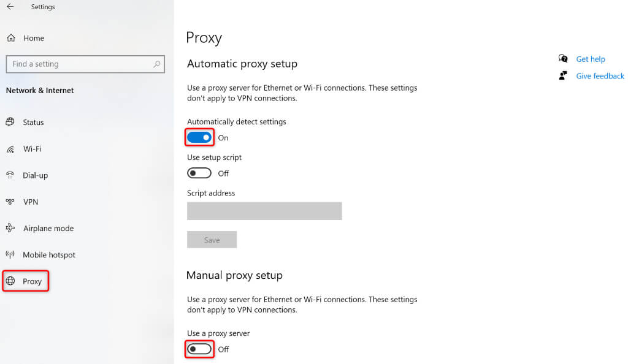Open the Mobile hotspot settings page
The width and height of the screenshot is (628, 364).
click(x=49, y=254)
